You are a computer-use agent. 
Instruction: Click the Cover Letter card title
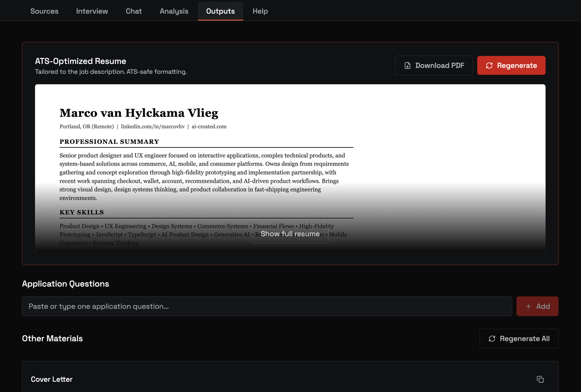pyautogui.click(x=52, y=379)
